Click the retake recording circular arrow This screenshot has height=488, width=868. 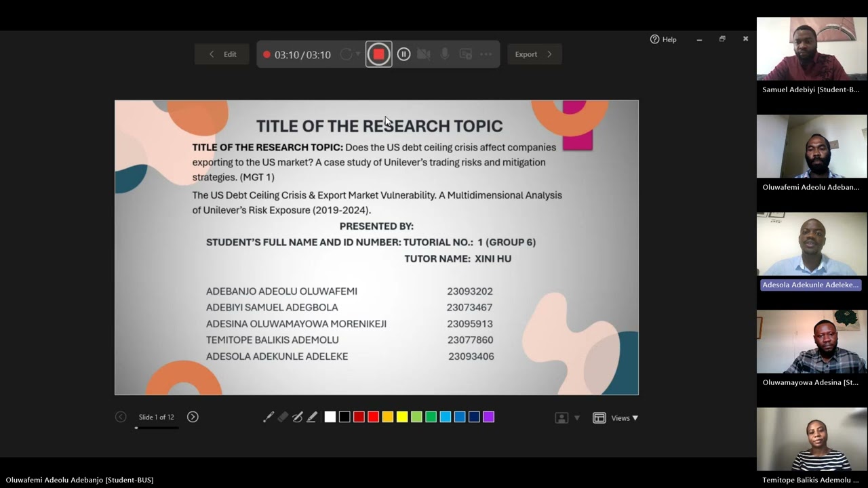pos(346,54)
